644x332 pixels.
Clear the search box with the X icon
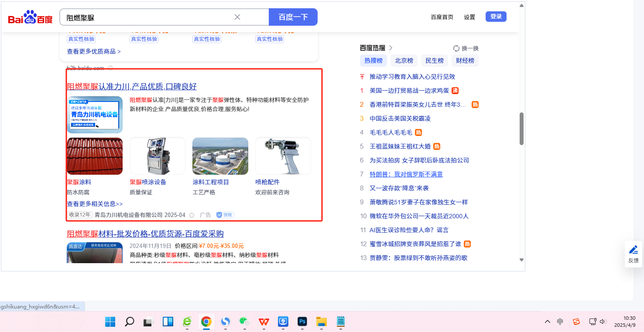237,17
